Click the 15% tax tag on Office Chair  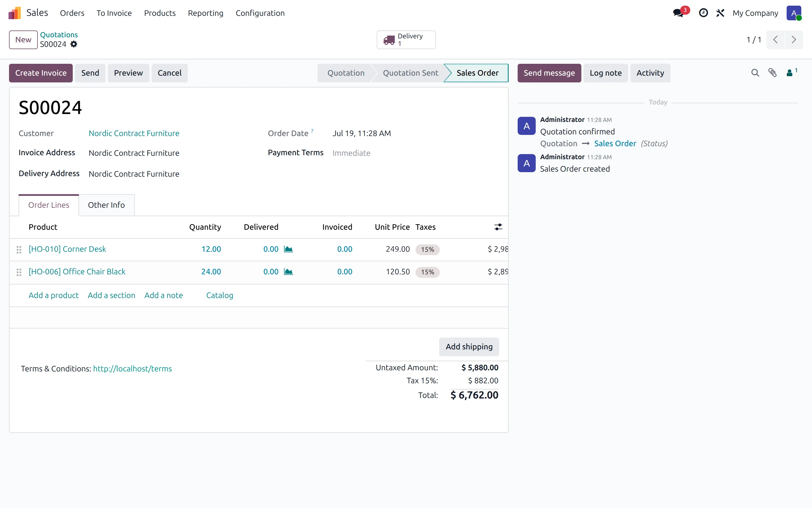coord(427,272)
